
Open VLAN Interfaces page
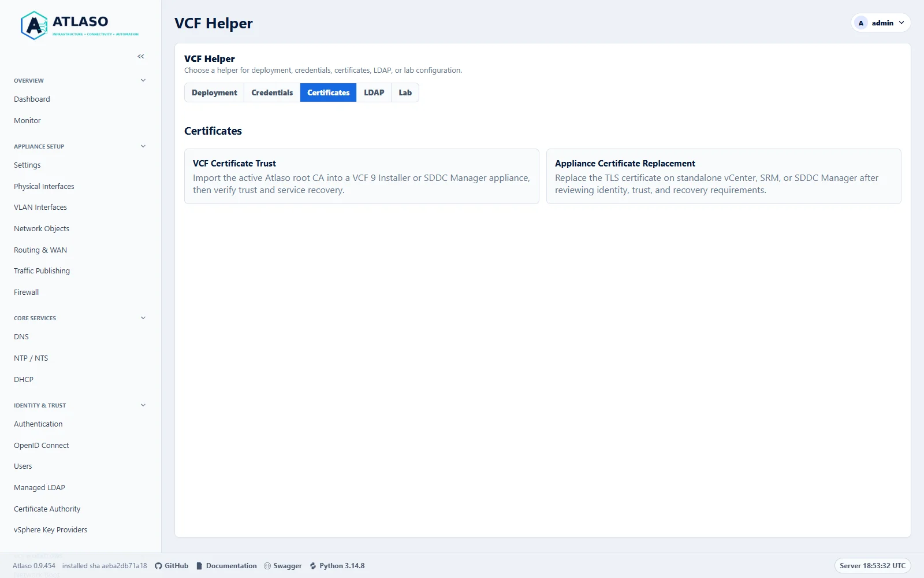pyautogui.click(x=40, y=208)
